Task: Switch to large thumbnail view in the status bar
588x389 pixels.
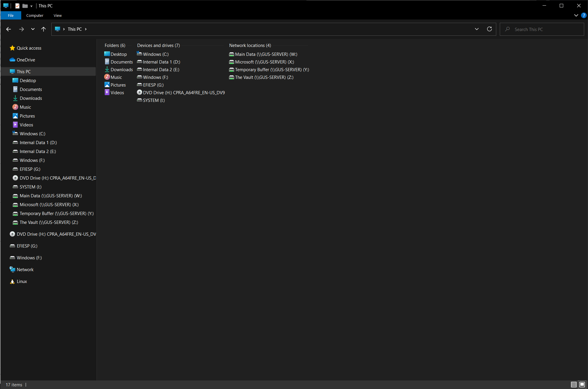Action: [x=582, y=385]
